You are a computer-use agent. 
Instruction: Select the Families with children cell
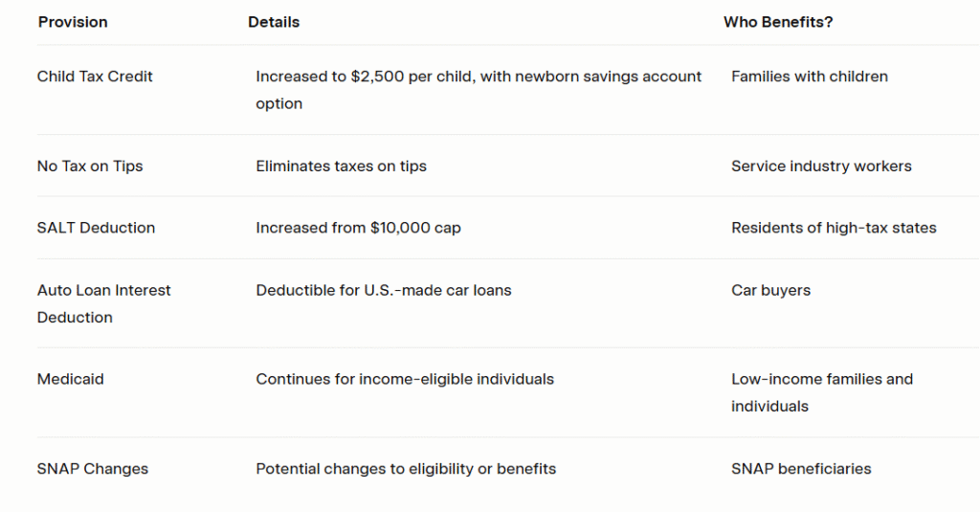click(x=810, y=77)
